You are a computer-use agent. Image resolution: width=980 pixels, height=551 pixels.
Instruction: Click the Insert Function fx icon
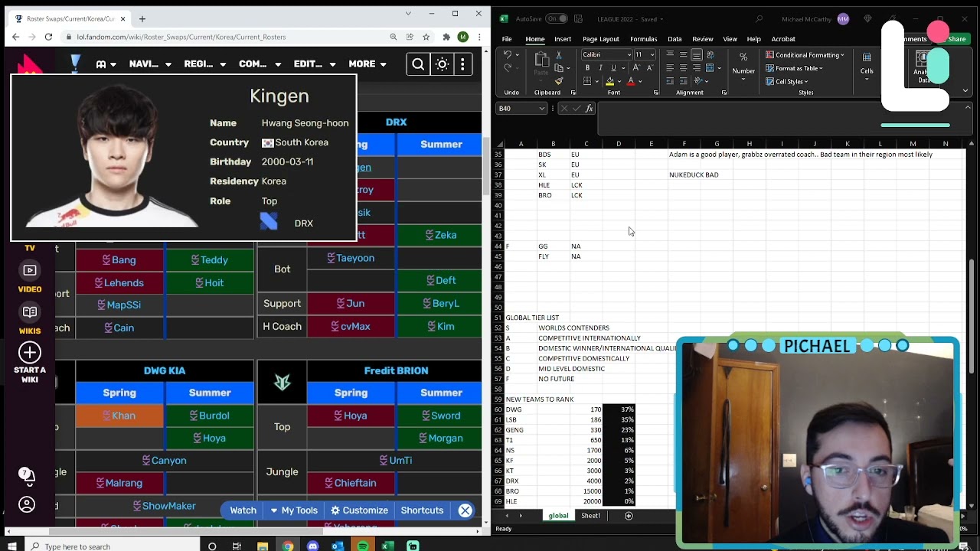point(590,109)
